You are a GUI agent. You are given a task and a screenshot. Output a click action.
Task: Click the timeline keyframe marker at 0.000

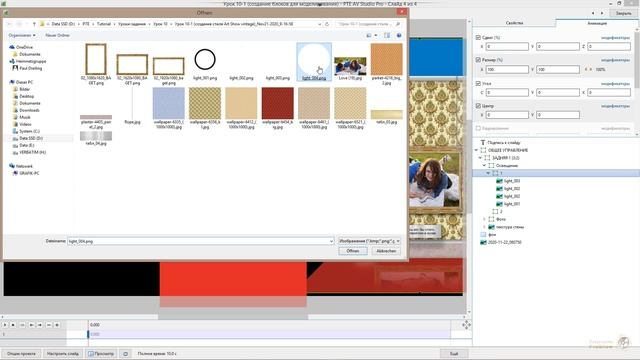coord(88,334)
